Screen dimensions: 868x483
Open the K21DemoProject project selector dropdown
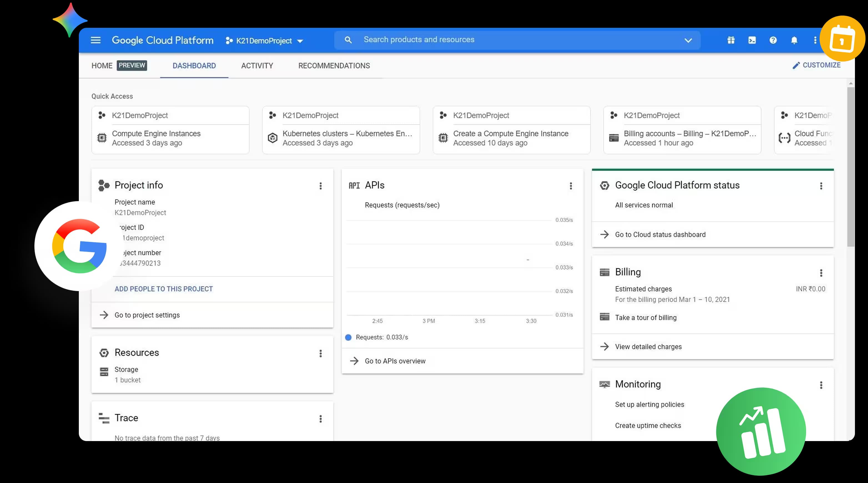[265, 41]
